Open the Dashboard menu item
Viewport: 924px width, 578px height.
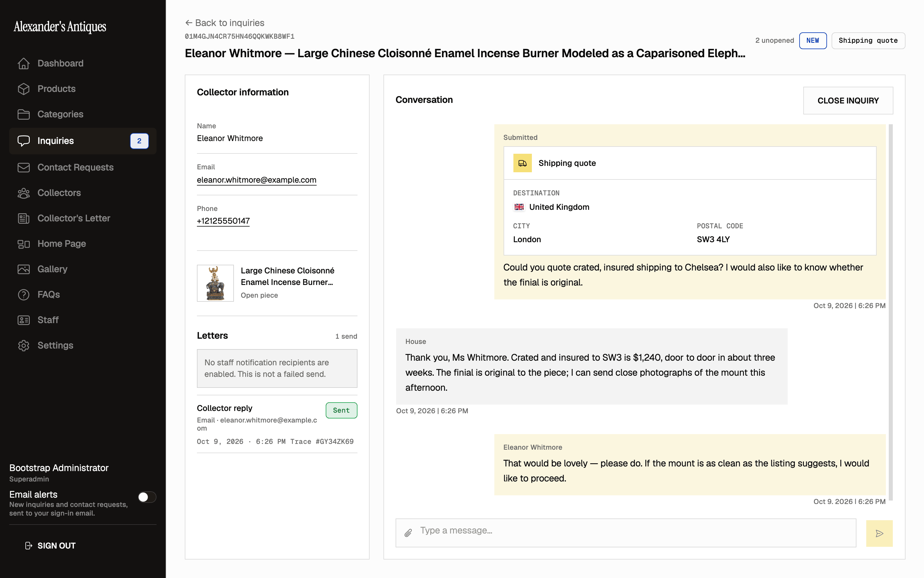point(83,64)
